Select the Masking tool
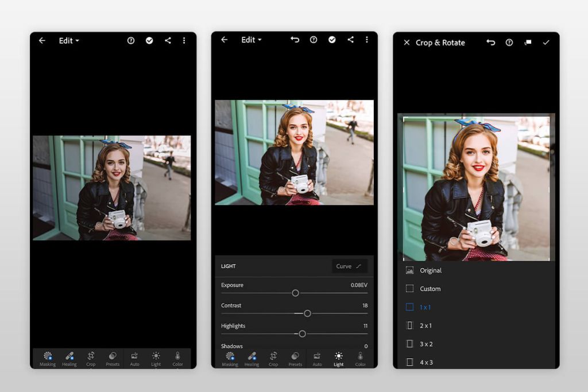The width and height of the screenshot is (588, 392). (x=48, y=359)
